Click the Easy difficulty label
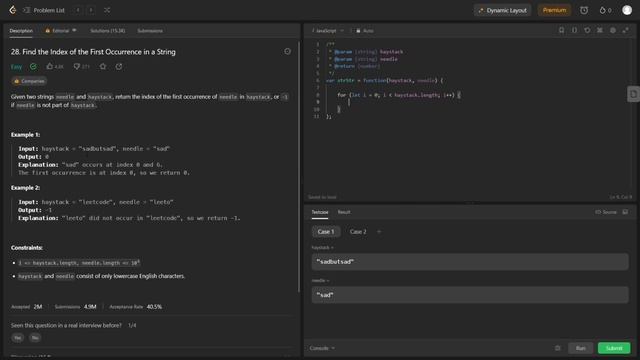Image resolution: width=640 pixels, height=360 pixels. [x=16, y=67]
